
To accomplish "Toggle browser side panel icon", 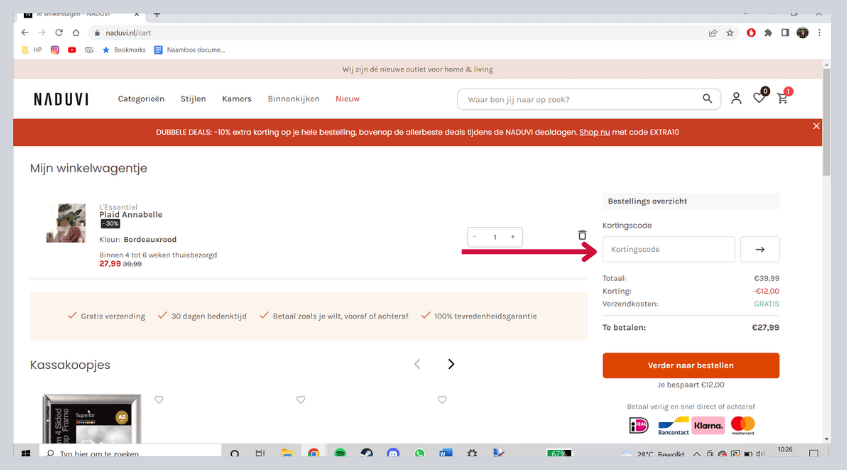I will pos(785,33).
